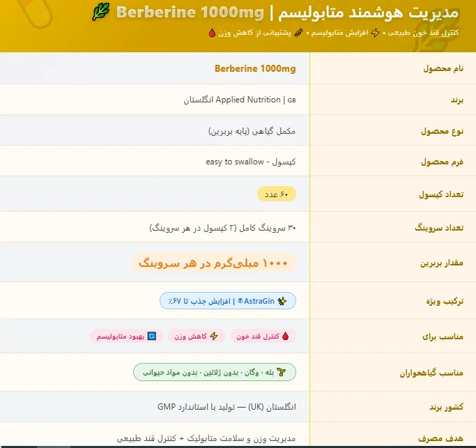Click the مناسب گیاهخواران row label
Viewport: 476px width, 448px height.
pos(431,373)
